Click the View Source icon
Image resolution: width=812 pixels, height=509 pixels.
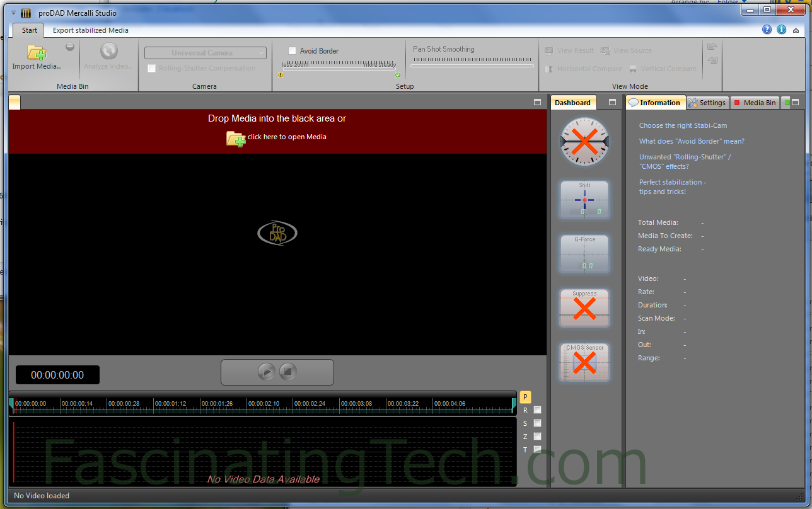(x=605, y=50)
